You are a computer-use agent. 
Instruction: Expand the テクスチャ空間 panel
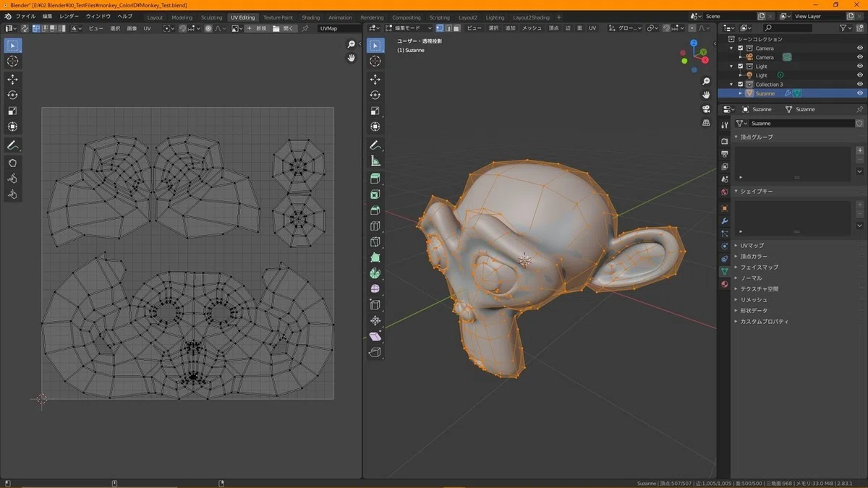[x=759, y=289]
